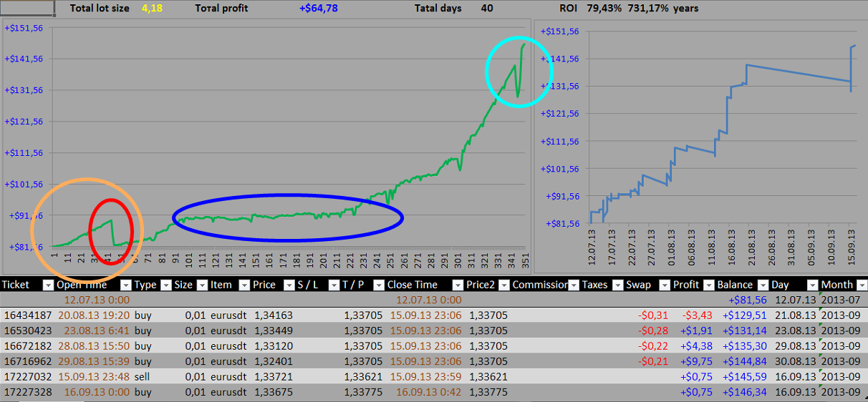Click open time 23.08.13 6:41

[x=97, y=330]
